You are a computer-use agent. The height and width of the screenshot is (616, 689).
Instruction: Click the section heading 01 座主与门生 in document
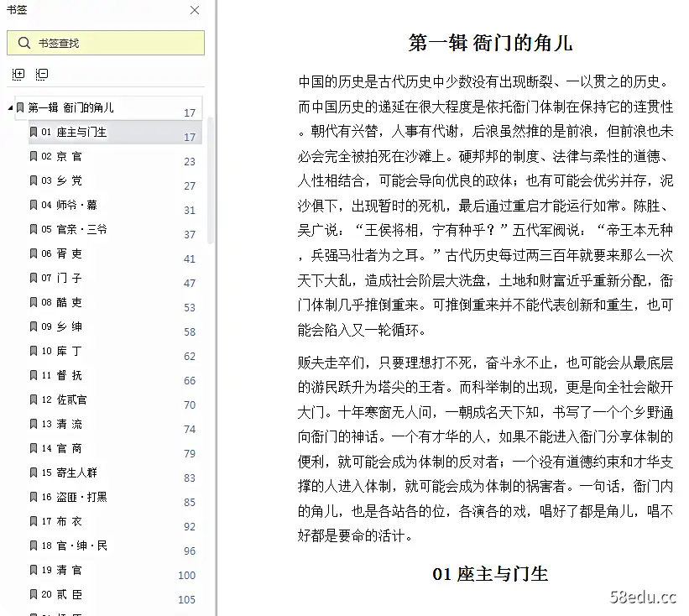pos(490,574)
